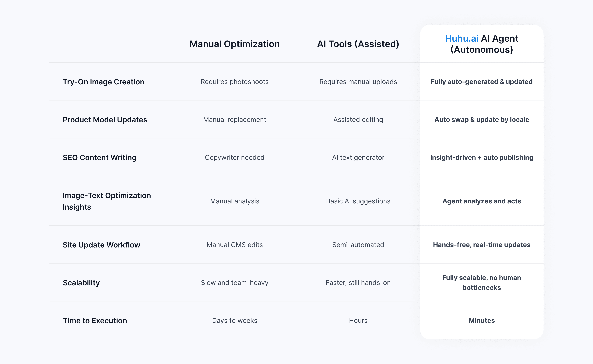Select the Time to Execution row label
Image resolution: width=593 pixels, height=364 pixels.
tap(95, 320)
